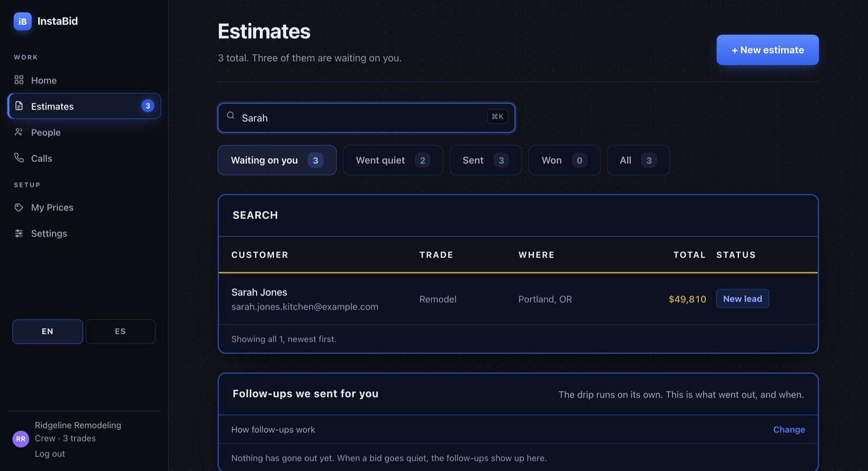Open the Home page

84,80
